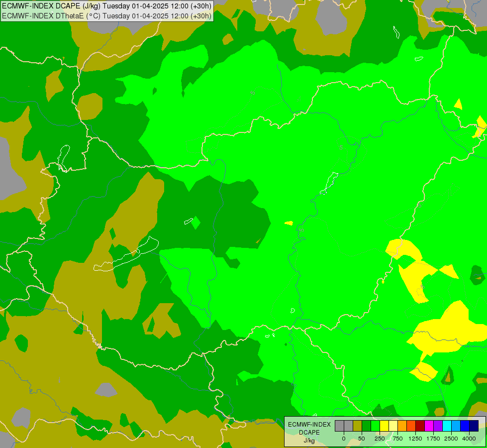Select the dark red legend swatch

tap(420, 426)
